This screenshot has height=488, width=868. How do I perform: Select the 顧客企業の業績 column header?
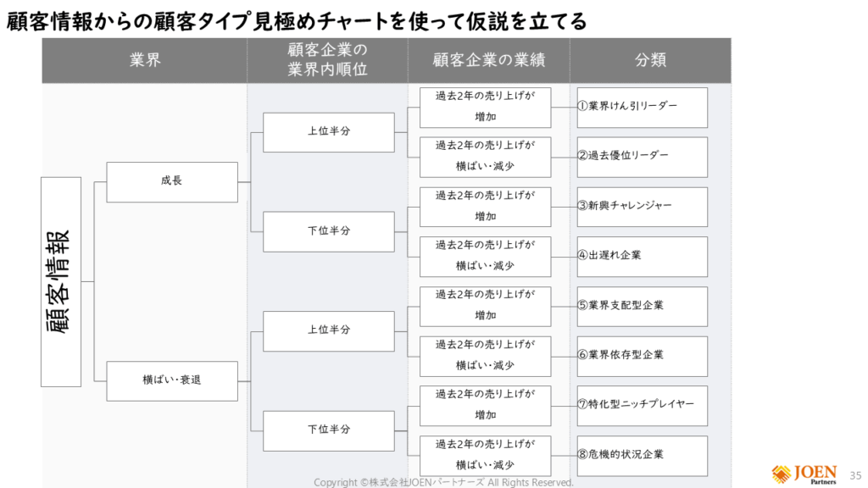[488, 60]
